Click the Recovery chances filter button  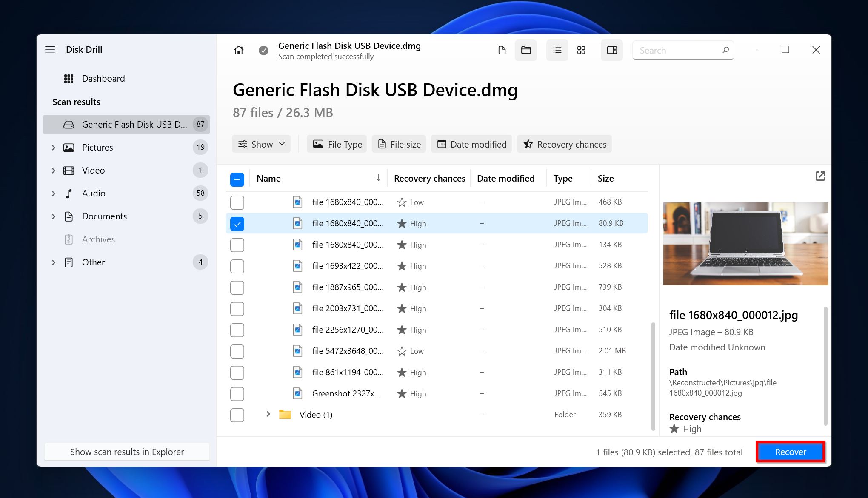point(565,144)
